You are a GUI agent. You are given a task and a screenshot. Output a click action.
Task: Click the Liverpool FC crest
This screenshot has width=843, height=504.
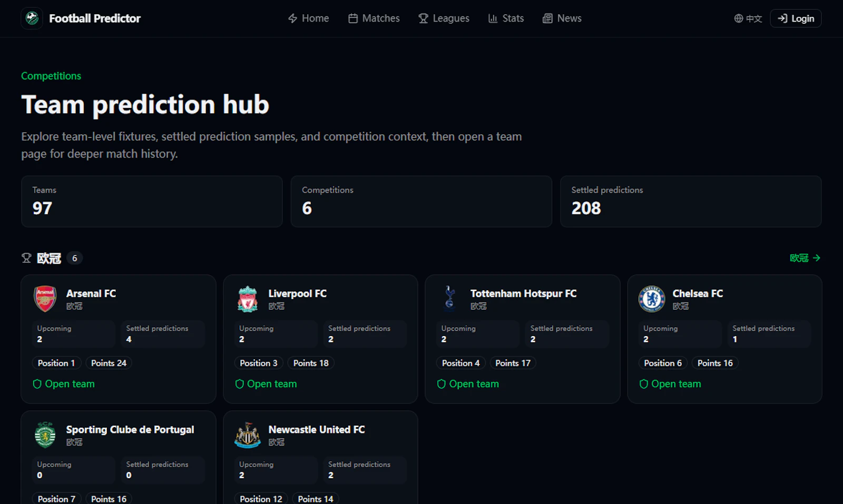pos(248,299)
